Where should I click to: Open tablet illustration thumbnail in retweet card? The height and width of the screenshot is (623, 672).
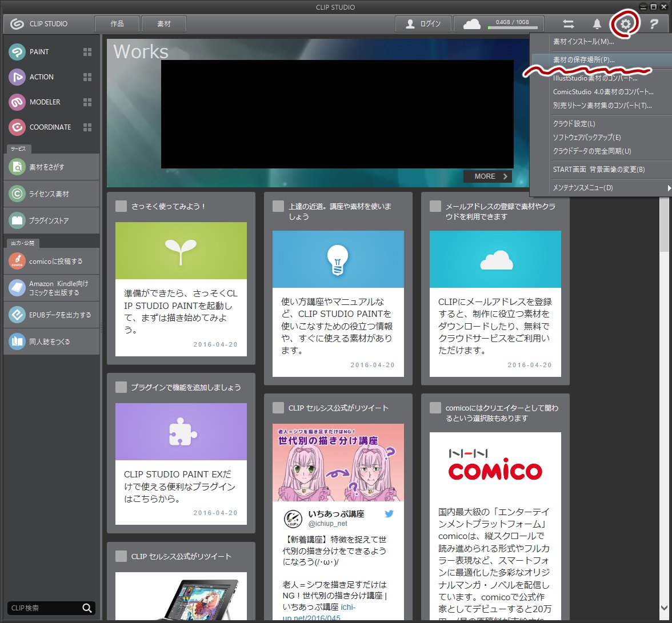click(181, 596)
